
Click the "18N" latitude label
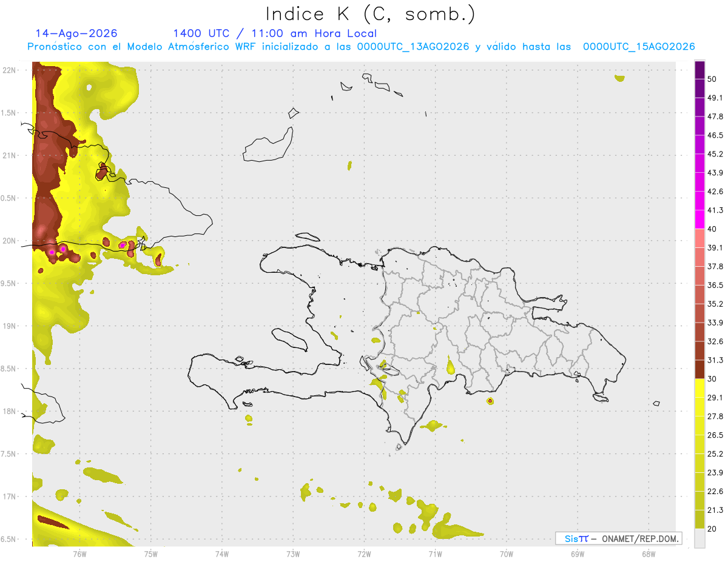pos(10,412)
